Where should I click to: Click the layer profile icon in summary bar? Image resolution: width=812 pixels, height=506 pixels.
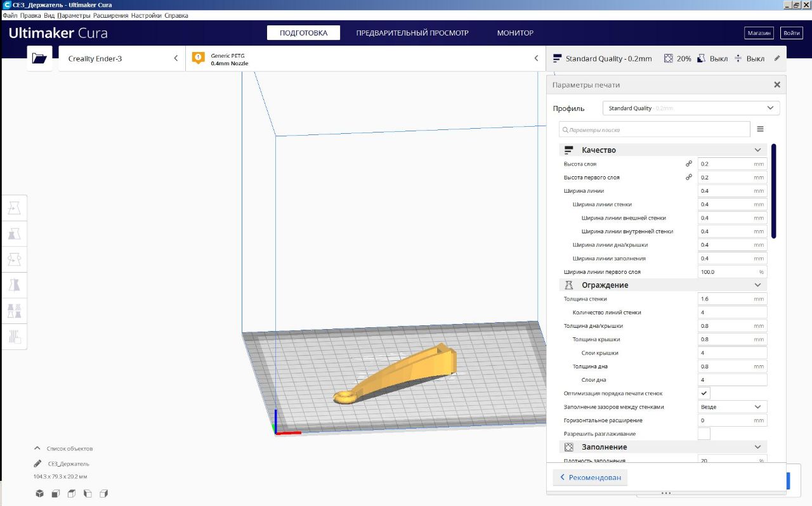click(x=558, y=58)
